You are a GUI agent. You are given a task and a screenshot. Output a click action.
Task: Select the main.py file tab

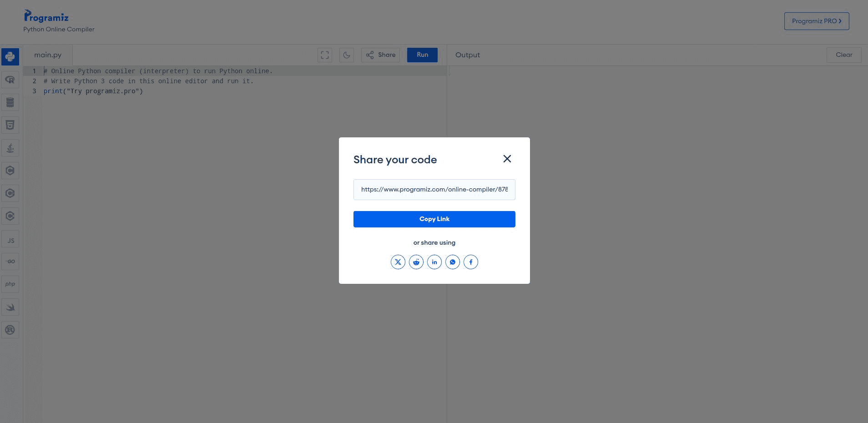coord(48,55)
